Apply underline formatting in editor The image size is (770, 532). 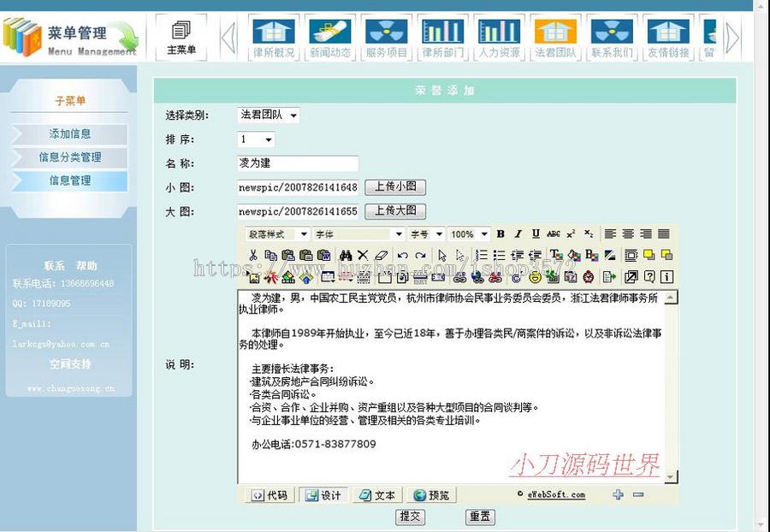[535, 234]
